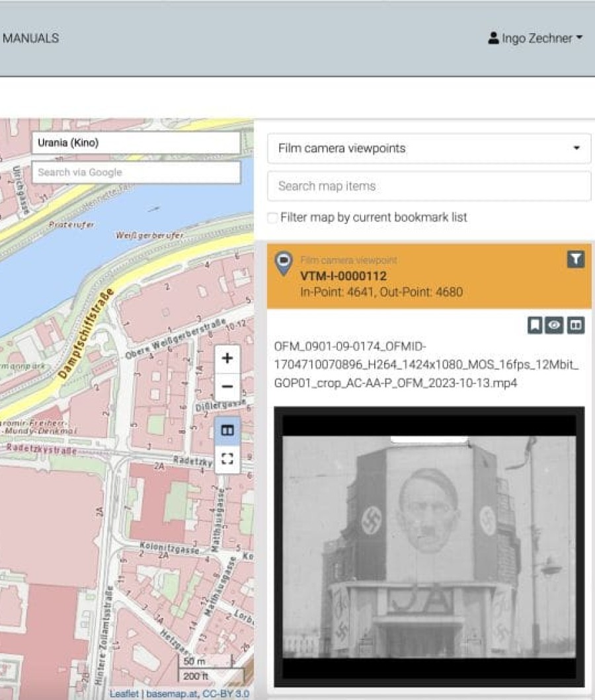Image resolution: width=595 pixels, height=700 pixels.
Task: Click the Weißgerberufer label on the map
Action: pos(149,235)
